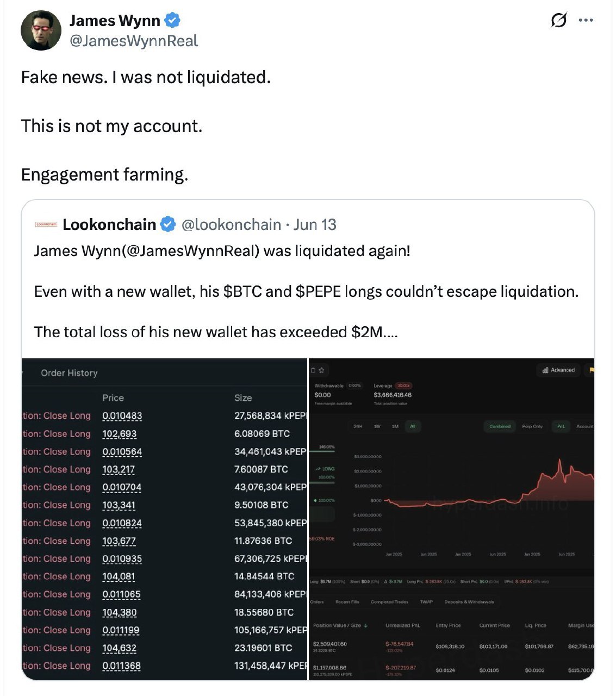Open the Grok slash-circle icon
The width and height of the screenshot is (616, 696).
pyautogui.click(x=558, y=21)
